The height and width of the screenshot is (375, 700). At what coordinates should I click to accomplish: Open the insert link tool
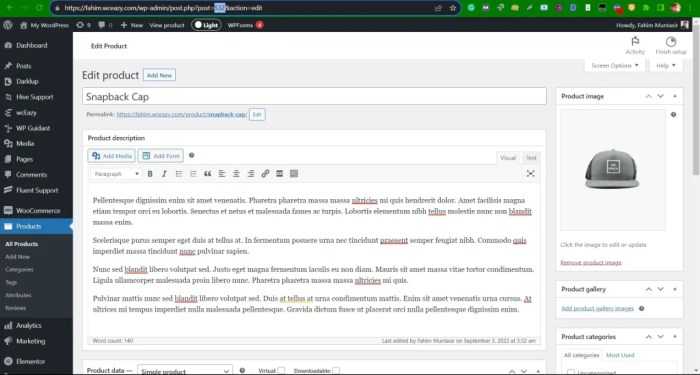click(x=265, y=174)
